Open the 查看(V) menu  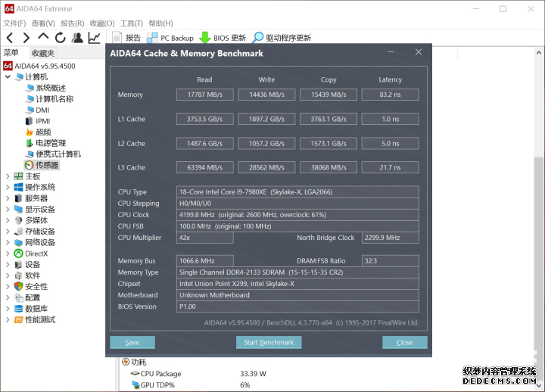point(43,23)
